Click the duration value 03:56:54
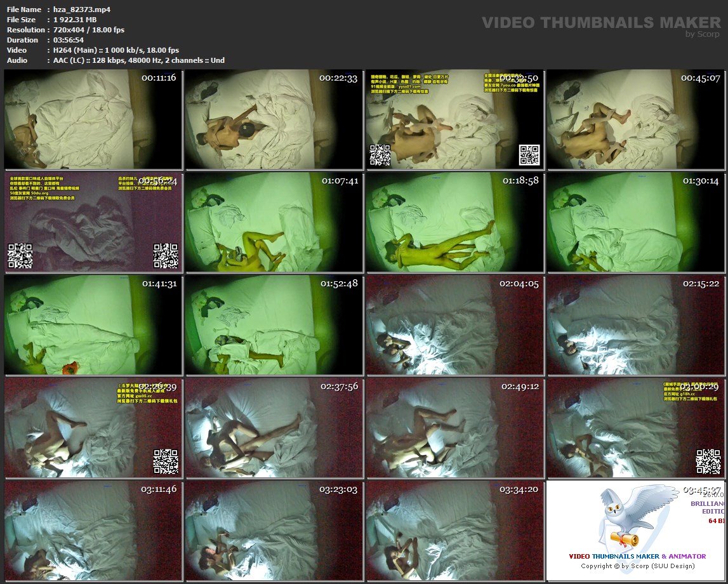Image resolution: width=728 pixels, height=584 pixels. (x=69, y=40)
